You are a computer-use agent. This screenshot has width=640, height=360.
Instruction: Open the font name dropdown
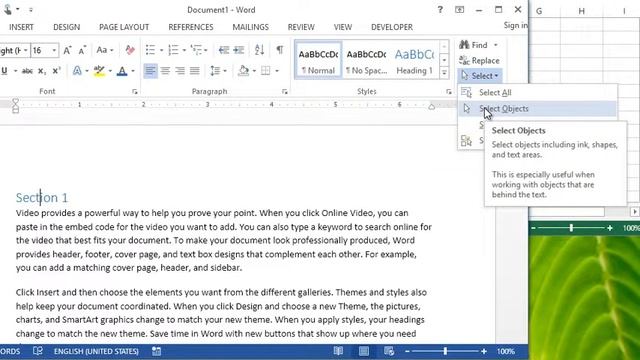[26, 50]
